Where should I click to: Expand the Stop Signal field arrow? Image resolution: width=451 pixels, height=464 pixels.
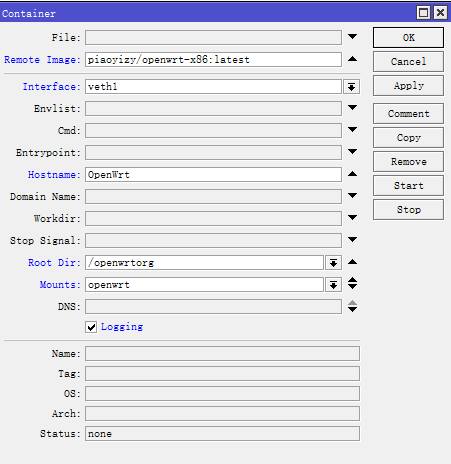pos(352,239)
